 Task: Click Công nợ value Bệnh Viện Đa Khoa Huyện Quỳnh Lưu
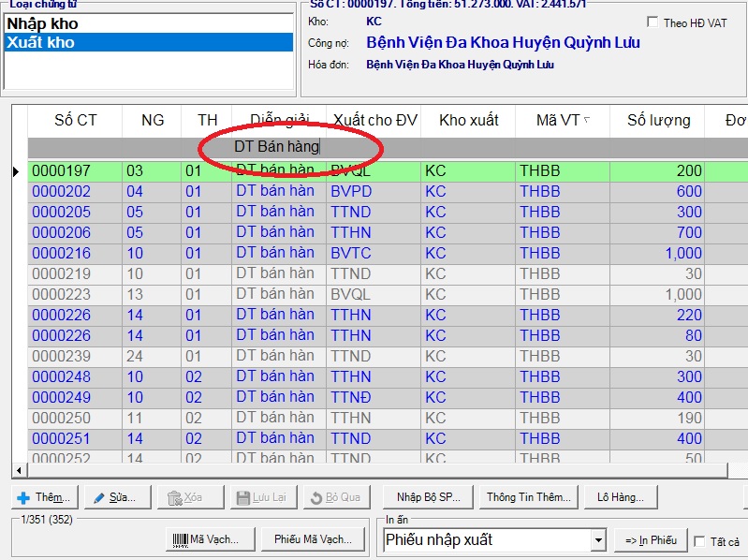pyautogui.click(x=504, y=42)
